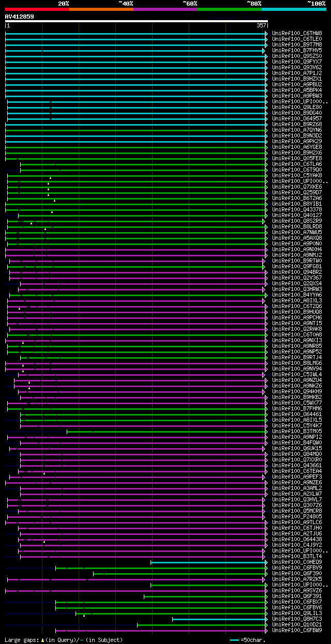Select the UniRef100_A9PBU2 label
The image size is (331, 644).
click(x=297, y=84)
